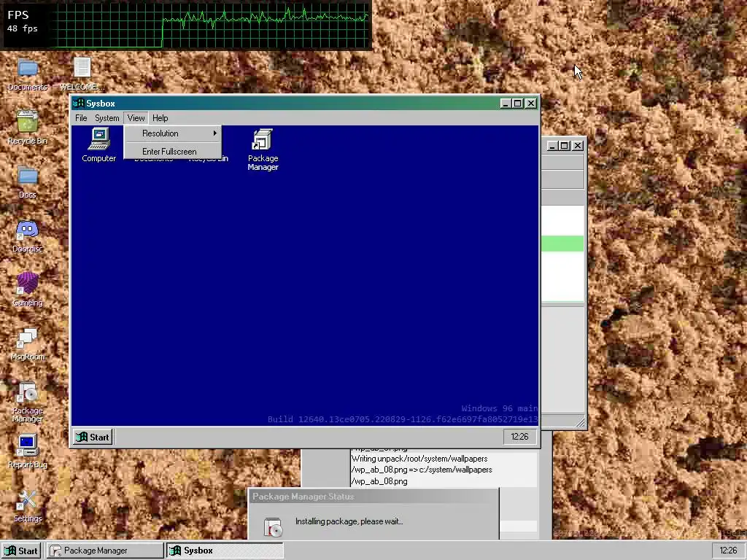This screenshot has width=747, height=560.
Task: Minimize the background Package Manager window
Action: click(x=553, y=146)
